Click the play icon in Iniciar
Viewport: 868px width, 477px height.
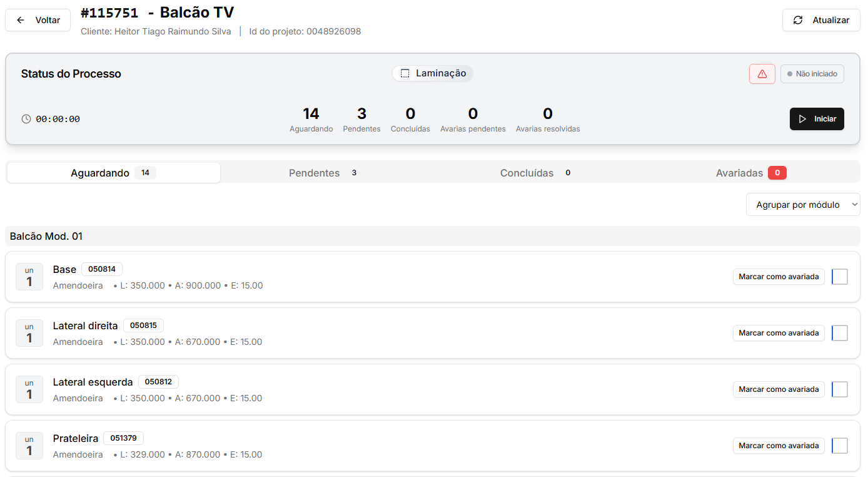pyautogui.click(x=803, y=119)
